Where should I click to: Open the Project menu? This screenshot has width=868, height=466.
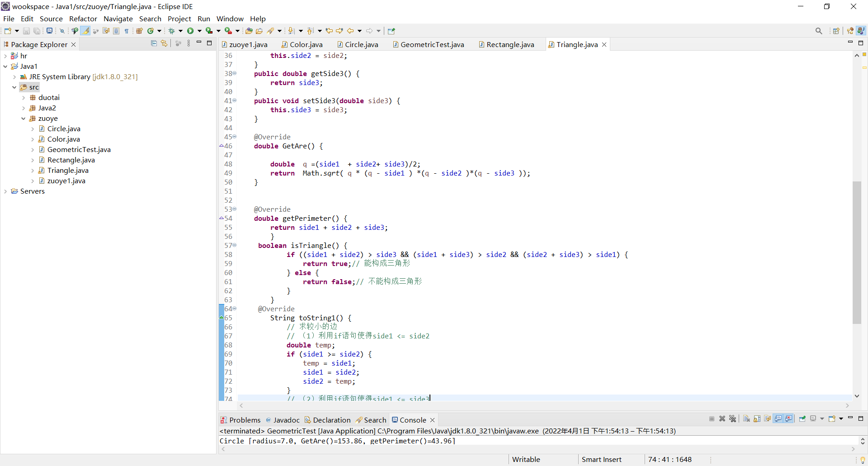179,19
